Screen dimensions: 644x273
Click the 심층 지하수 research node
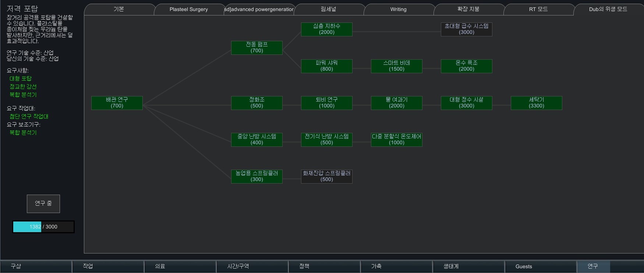326,29
